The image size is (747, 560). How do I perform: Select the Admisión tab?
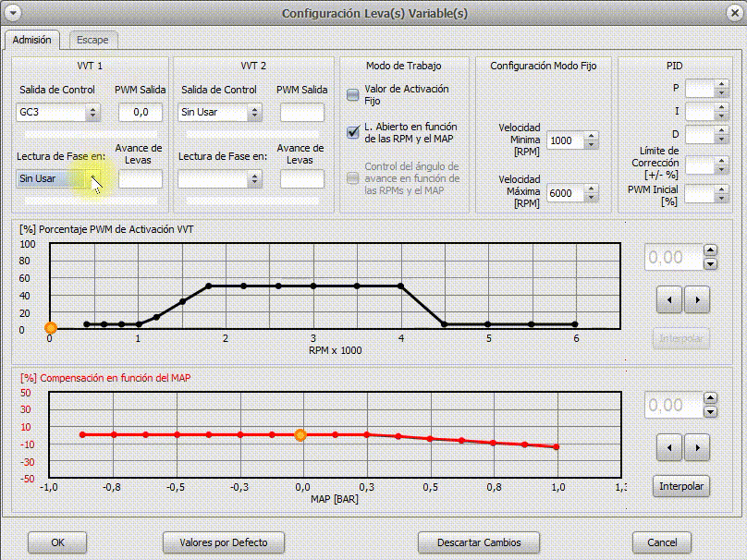(x=32, y=40)
